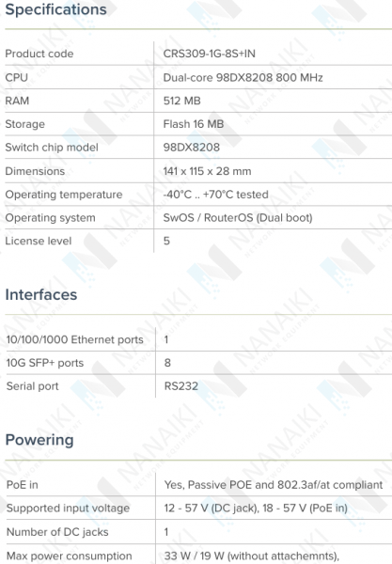Click the Switch chip model label

tap(52, 148)
